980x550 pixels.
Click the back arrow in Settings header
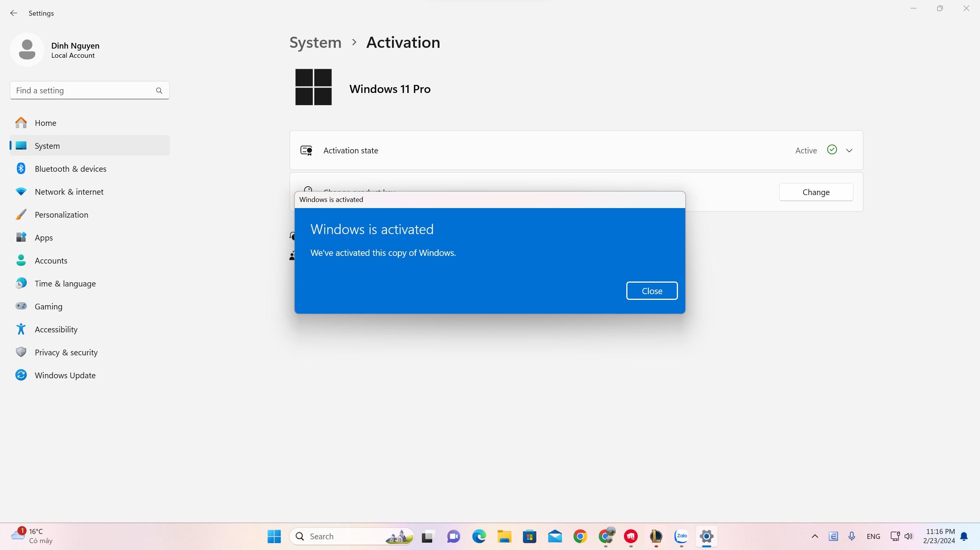coord(14,13)
